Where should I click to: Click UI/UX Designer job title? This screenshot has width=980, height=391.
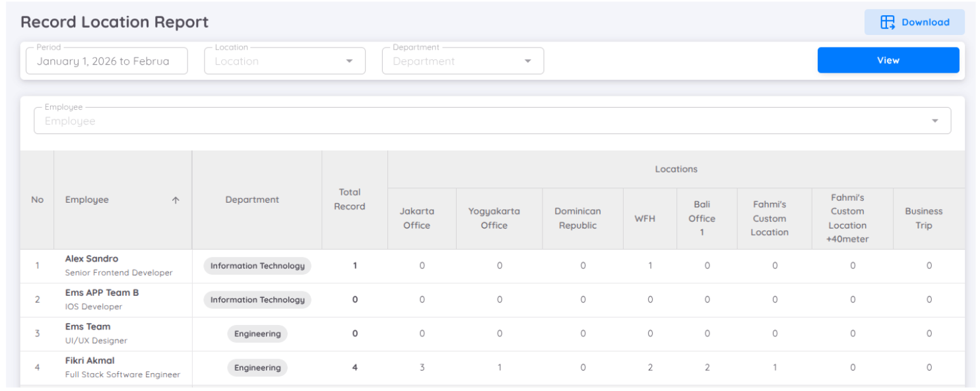pos(96,341)
